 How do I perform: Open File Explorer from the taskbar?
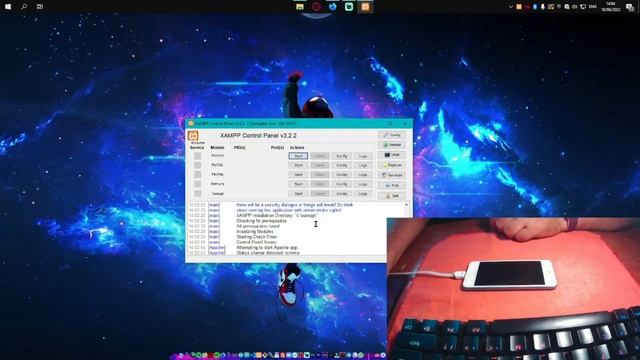pos(300,7)
